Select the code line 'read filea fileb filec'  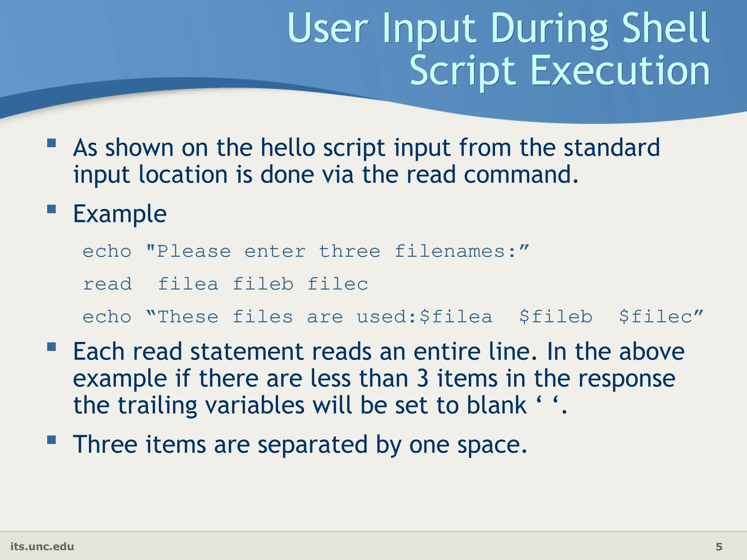pos(225,284)
